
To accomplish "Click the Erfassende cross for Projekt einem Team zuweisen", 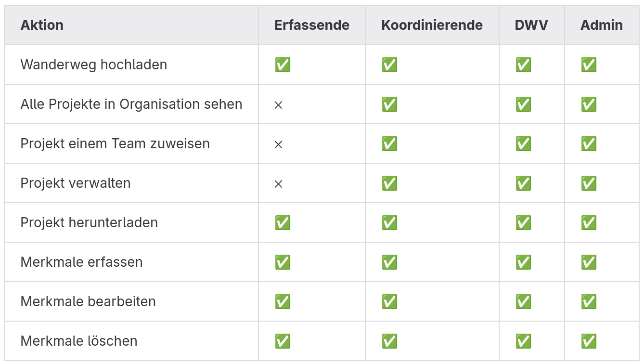I will coord(278,144).
